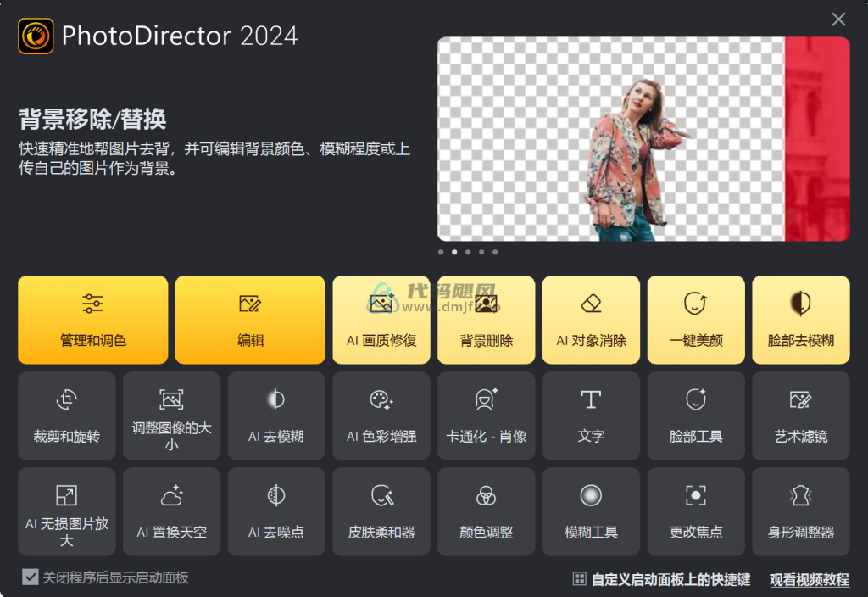Open 调整图像的大小 tool
Screen dimensions: 868x597
click(171, 416)
